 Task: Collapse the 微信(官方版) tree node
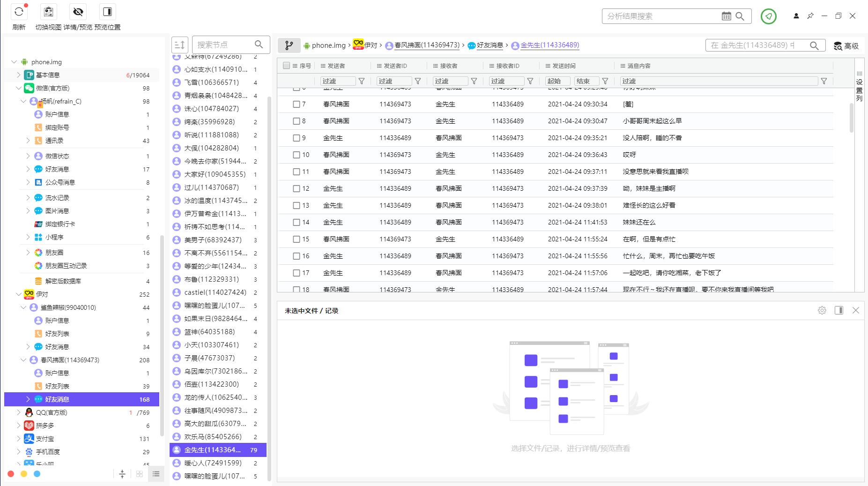coord(18,88)
